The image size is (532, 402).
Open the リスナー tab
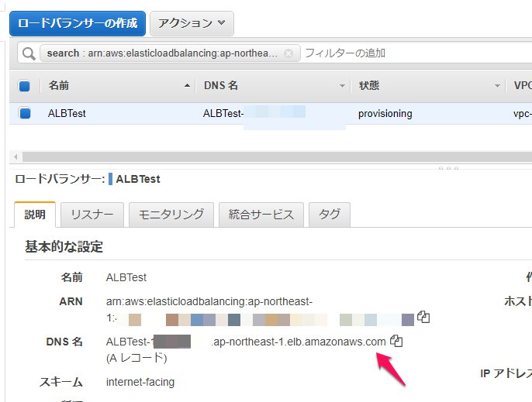click(92, 215)
